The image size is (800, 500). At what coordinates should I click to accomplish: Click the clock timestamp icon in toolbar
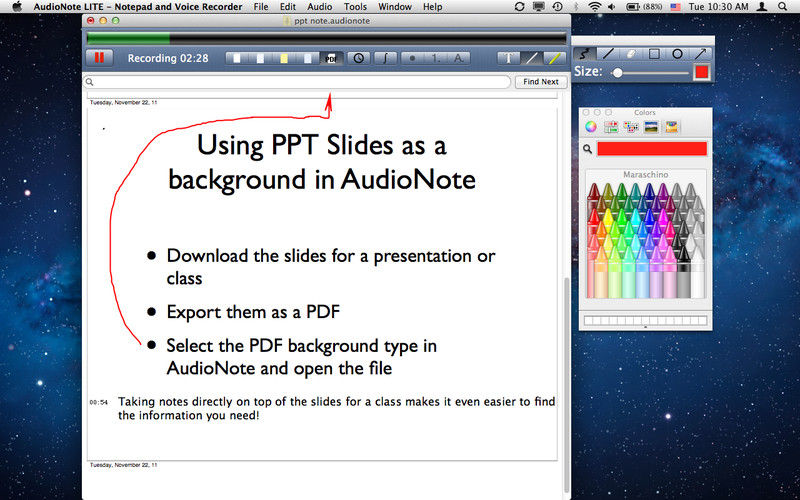[359, 58]
